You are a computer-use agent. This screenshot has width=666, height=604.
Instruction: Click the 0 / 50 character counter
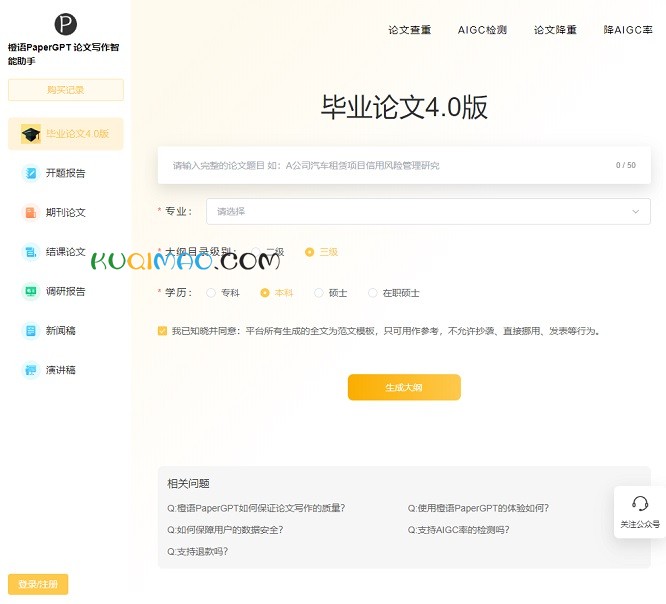click(626, 165)
